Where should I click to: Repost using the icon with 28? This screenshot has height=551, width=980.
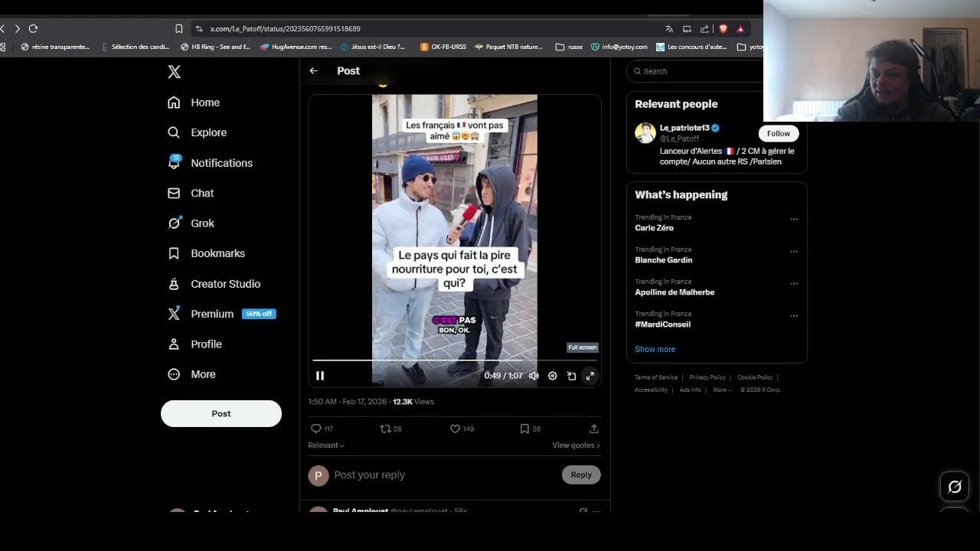pyautogui.click(x=390, y=429)
